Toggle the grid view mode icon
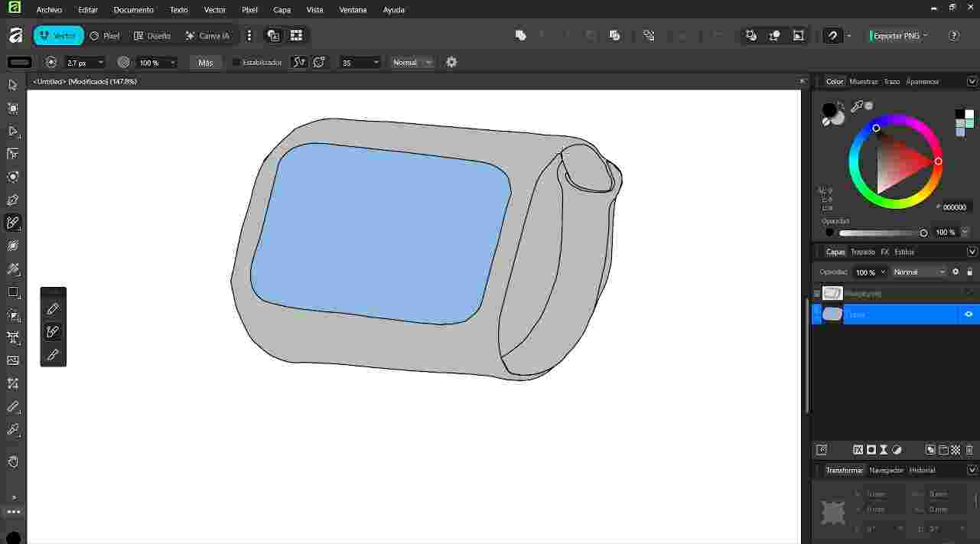 point(296,35)
